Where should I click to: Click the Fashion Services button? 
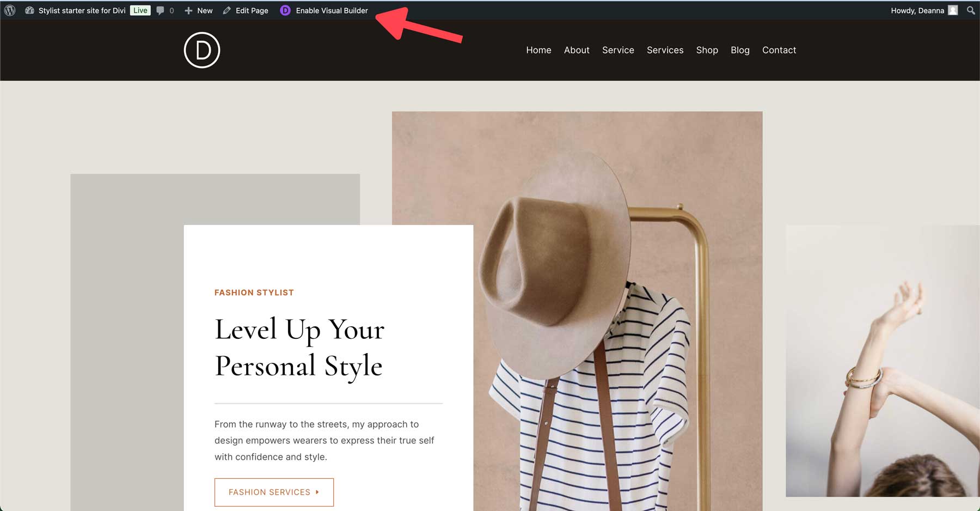274,492
